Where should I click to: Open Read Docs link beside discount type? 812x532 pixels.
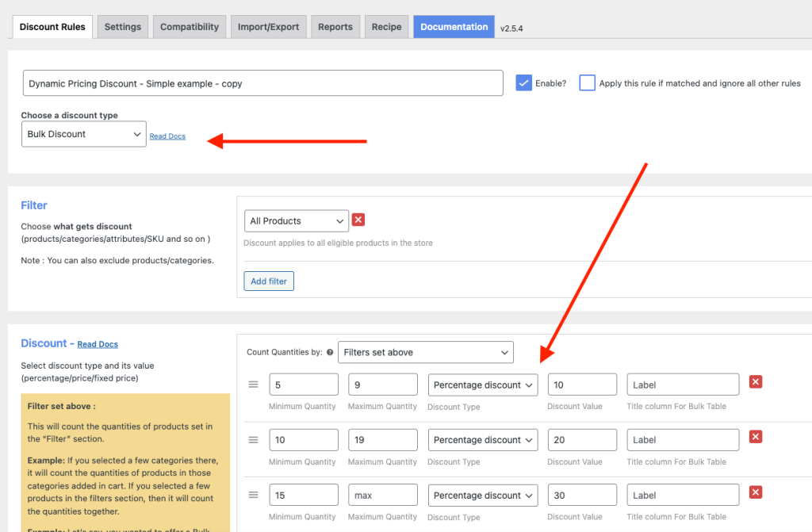click(x=167, y=136)
